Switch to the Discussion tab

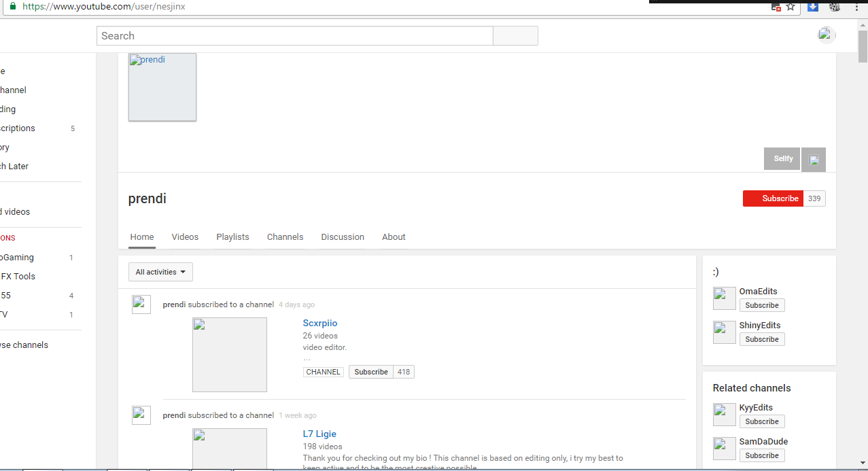click(343, 237)
